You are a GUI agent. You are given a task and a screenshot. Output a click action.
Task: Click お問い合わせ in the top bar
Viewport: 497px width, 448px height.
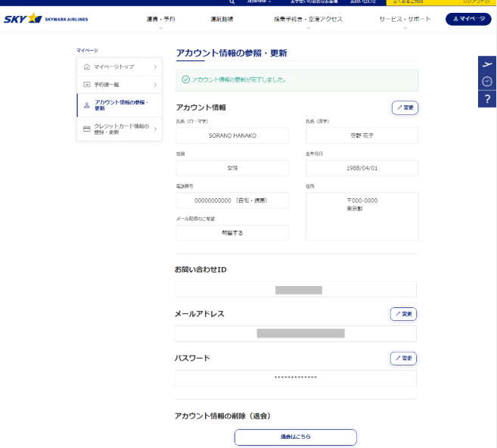tap(363, 2)
